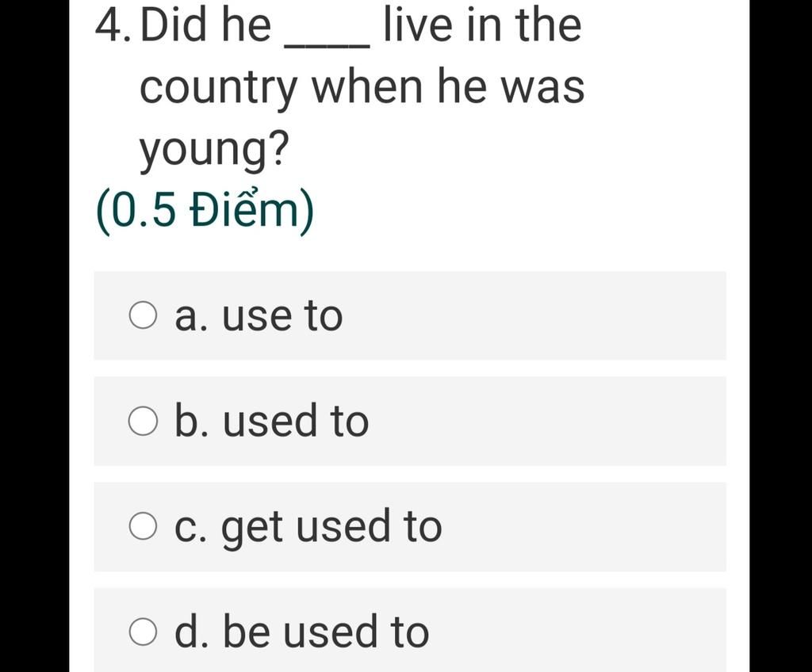Tap the 'd. be used to' label text
The height and width of the screenshot is (672, 812).
coord(302,632)
